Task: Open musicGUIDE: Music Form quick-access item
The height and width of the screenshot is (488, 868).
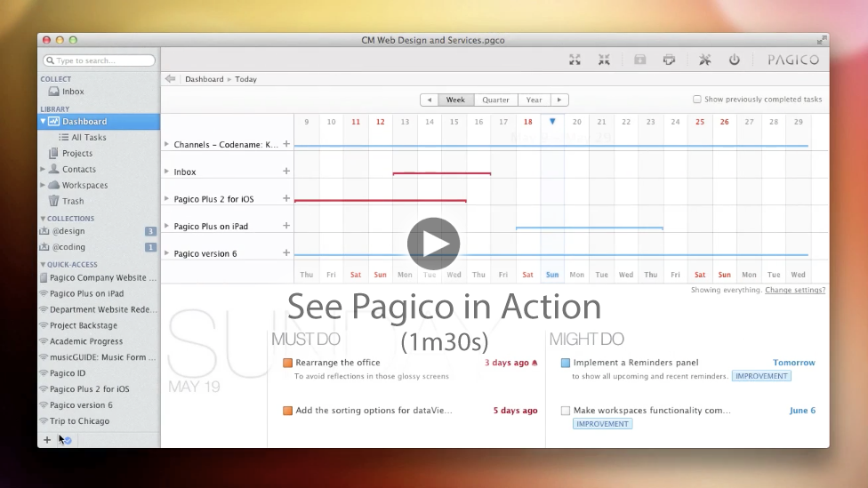Action: point(99,357)
